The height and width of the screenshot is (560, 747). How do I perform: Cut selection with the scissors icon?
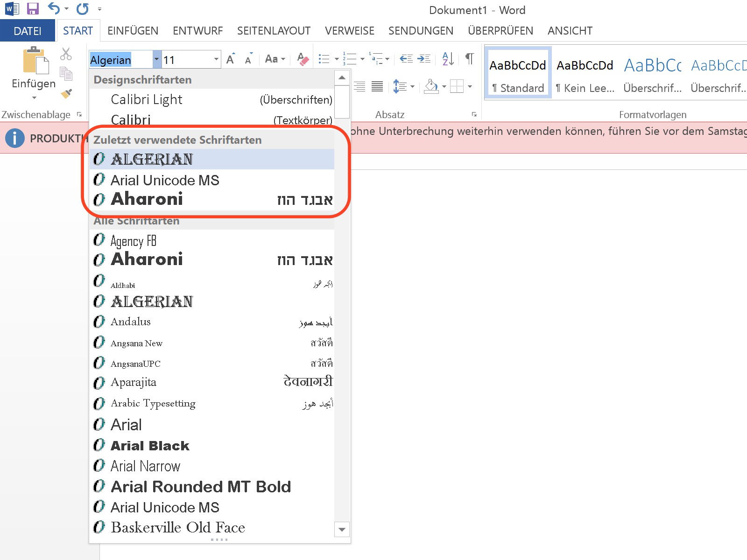pos(66,54)
